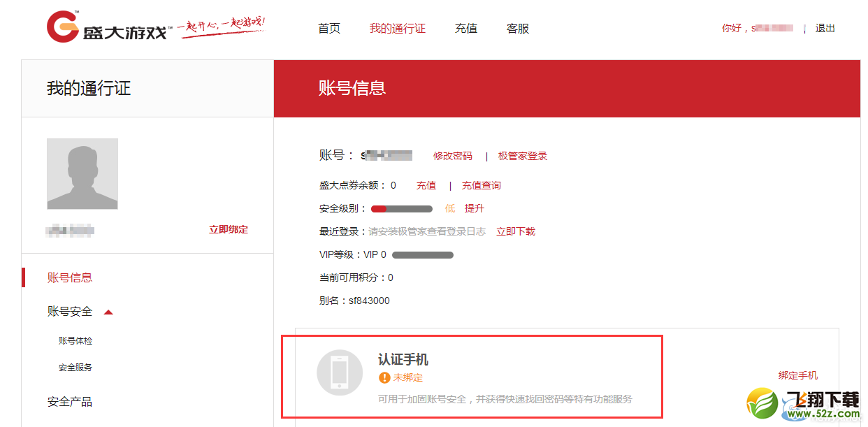Viewport: 868px width, 427px height.
Task: Click 立即绑定 under the avatar
Action: (x=229, y=229)
